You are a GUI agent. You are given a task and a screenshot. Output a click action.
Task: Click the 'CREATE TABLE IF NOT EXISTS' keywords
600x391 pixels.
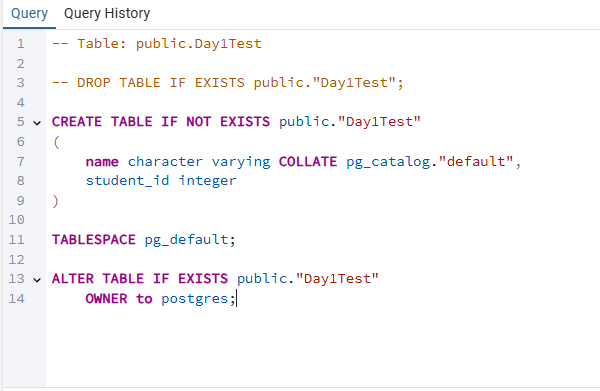tap(161, 122)
